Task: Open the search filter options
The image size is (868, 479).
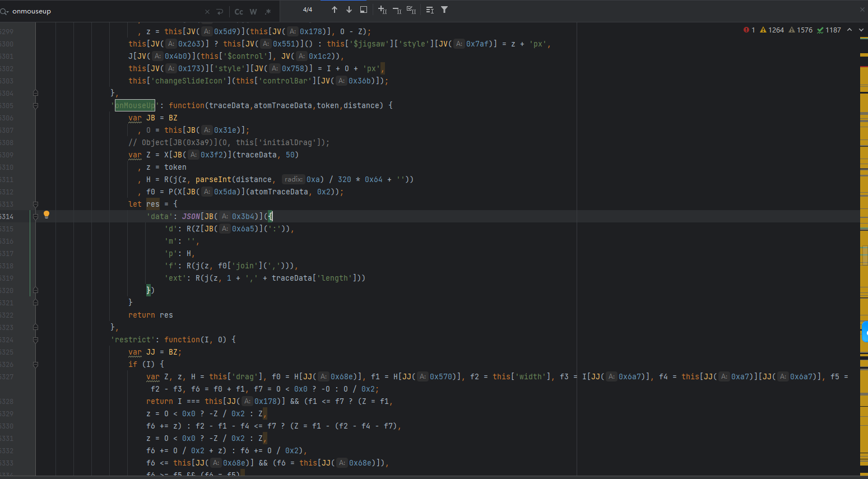Action: [x=444, y=10]
